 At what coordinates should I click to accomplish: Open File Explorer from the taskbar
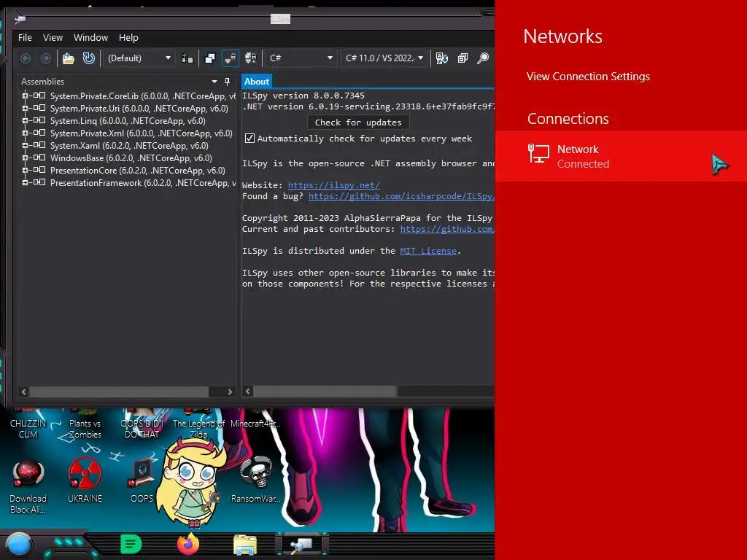pos(245,545)
